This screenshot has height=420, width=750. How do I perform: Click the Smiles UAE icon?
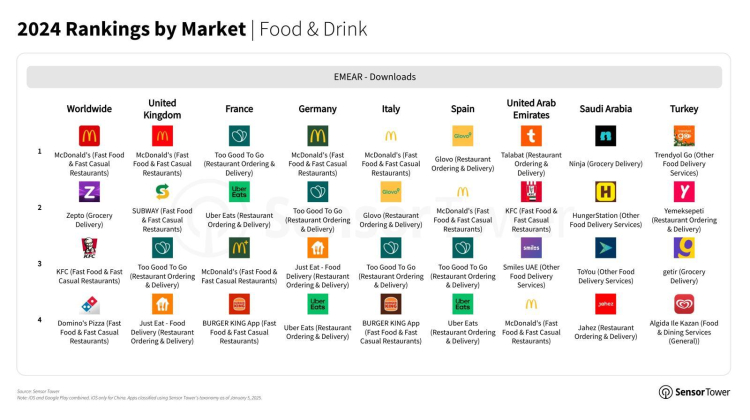coord(532,248)
